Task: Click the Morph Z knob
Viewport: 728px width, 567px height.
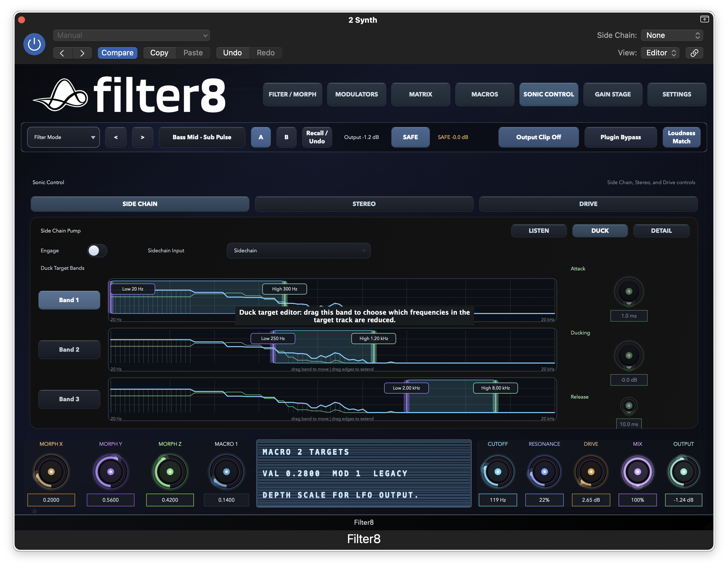Action: tap(170, 472)
